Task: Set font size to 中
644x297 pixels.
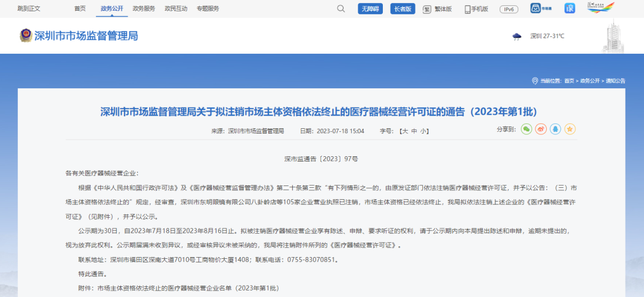Action: 414,131
